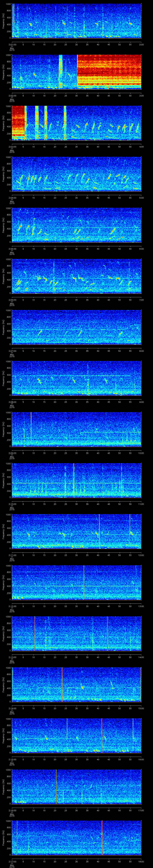
Task: Click the 2:05:00 start time label
Action: coord(12,249)
